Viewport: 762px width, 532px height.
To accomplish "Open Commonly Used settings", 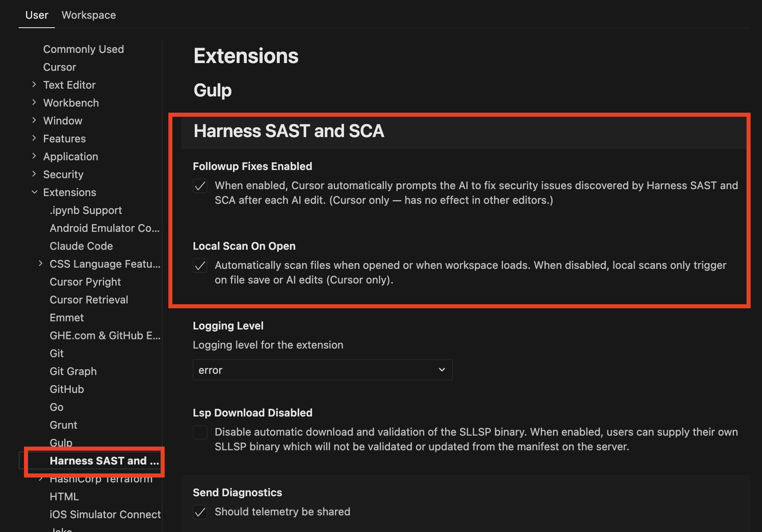I will tap(83, 49).
